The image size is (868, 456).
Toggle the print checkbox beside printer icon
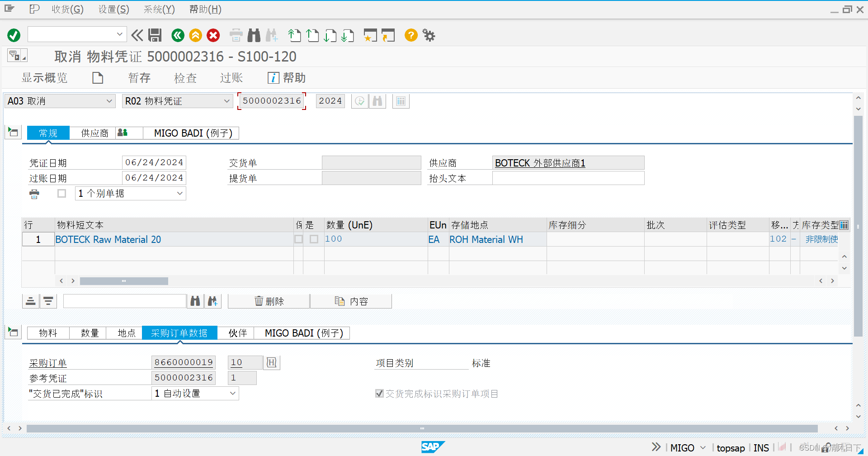(x=62, y=194)
